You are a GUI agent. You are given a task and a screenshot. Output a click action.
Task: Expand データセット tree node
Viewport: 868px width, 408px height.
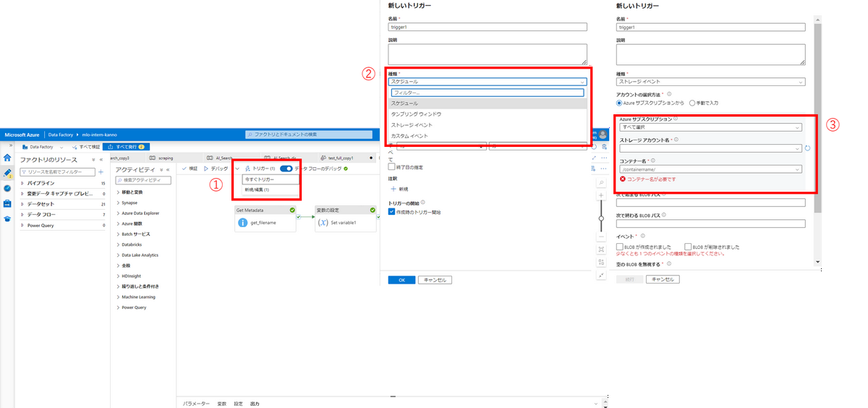coord(22,204)
